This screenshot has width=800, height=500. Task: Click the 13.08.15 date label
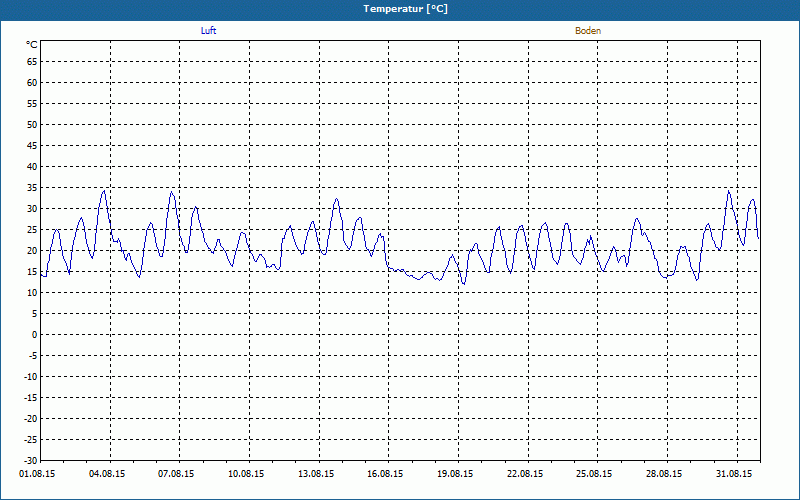316,474
